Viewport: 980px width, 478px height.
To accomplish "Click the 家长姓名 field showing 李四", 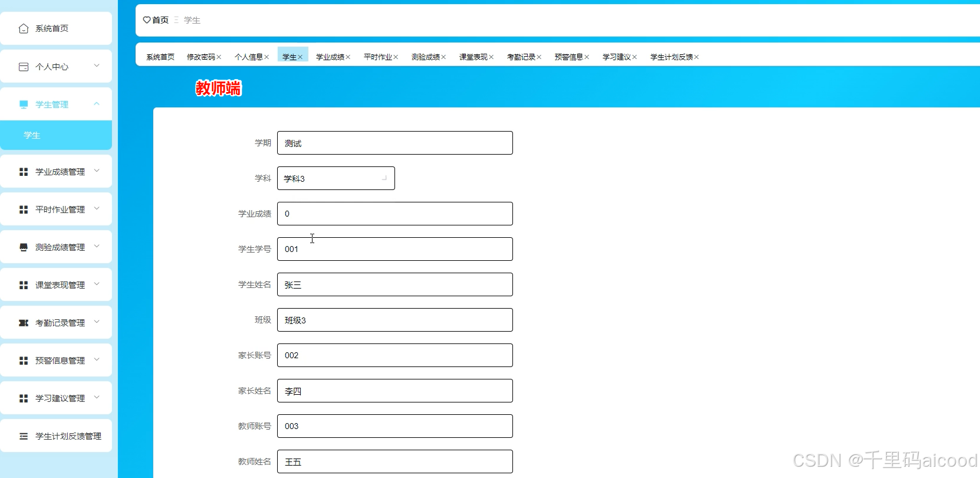I will (395, 391).
